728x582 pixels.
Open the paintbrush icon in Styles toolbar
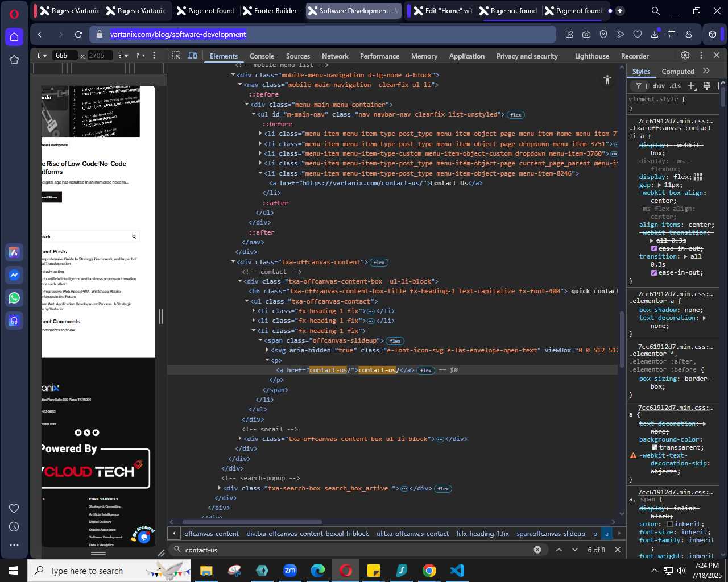tap(707, 86)
